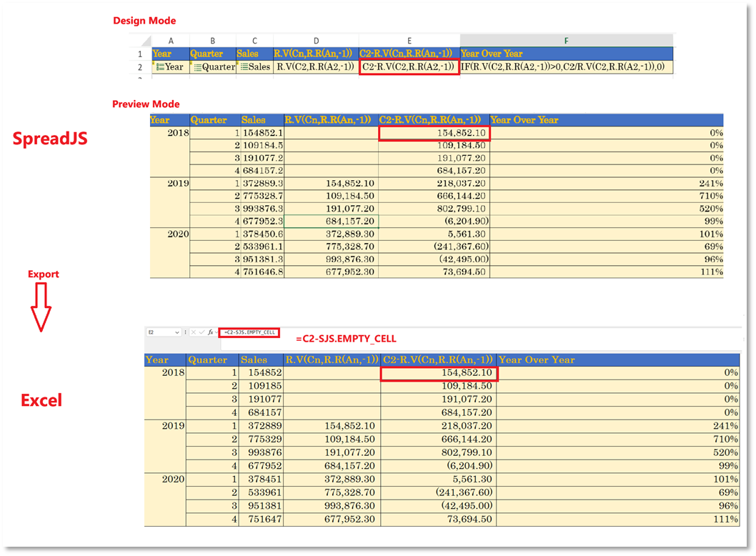
Task: Select column B header in Design Mode
Action: pos(213,41)
